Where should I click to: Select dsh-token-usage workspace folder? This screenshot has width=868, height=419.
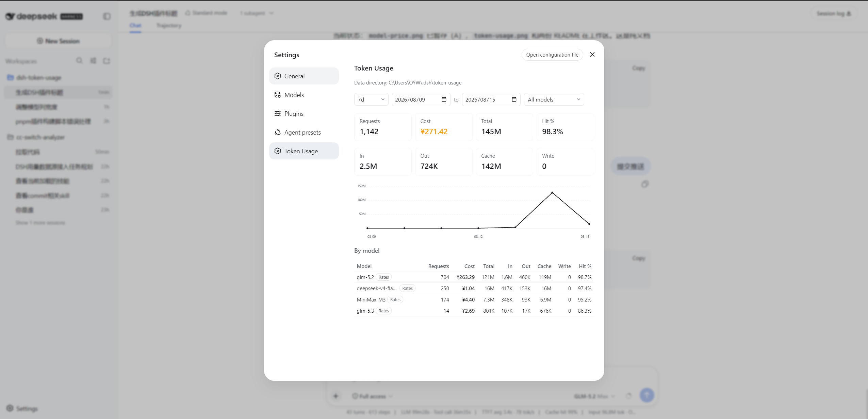point(58,78)
